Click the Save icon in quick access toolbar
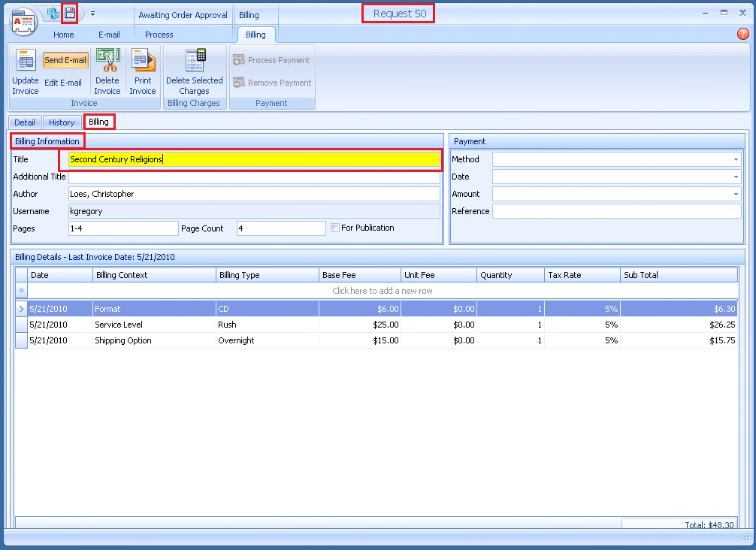Viewport: 756px width, 550px height. point(69,13)
